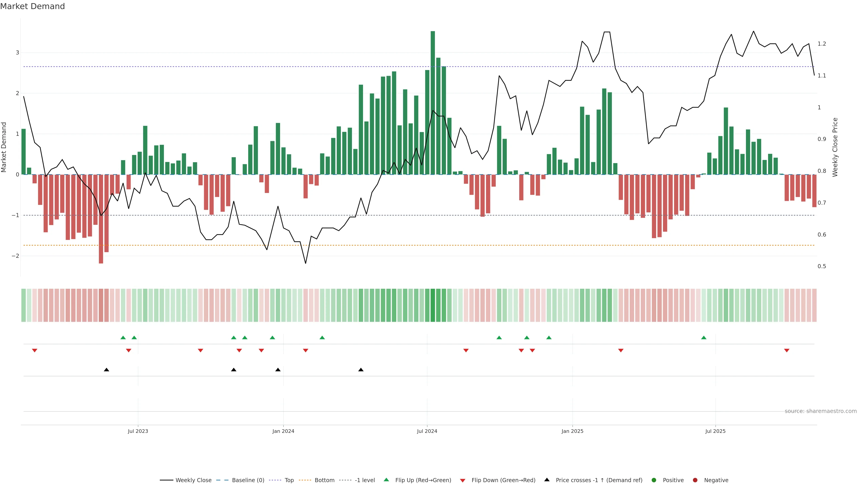
Task: Click darkest green heatmap strip cell
Action: 433,305
